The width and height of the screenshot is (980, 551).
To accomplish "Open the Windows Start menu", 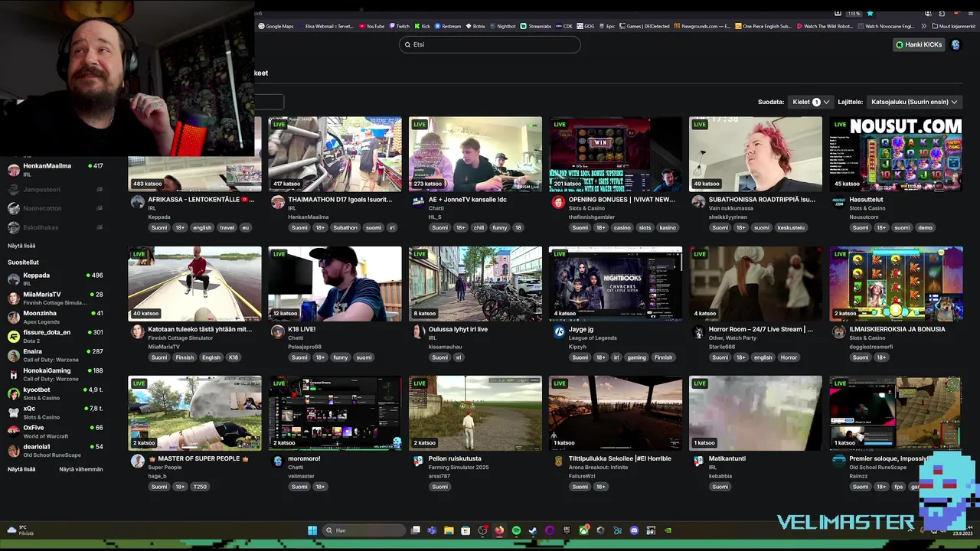I will (312, 530).
